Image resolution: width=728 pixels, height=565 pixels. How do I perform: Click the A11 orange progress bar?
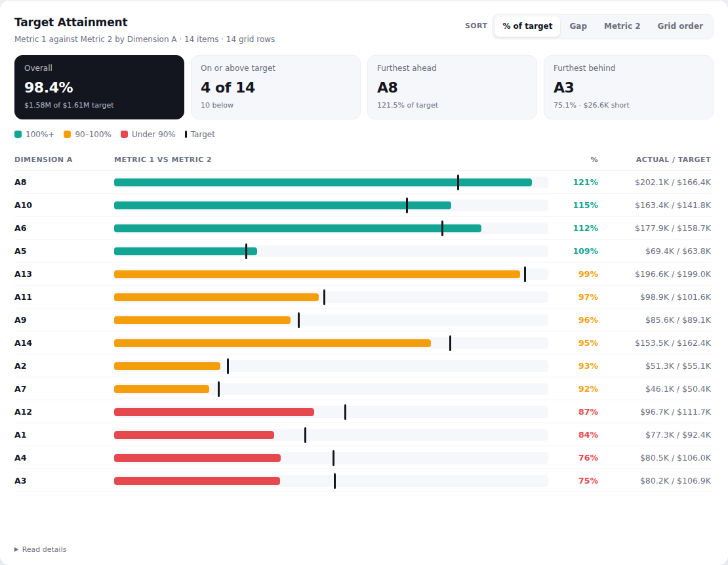coord(216,297)
